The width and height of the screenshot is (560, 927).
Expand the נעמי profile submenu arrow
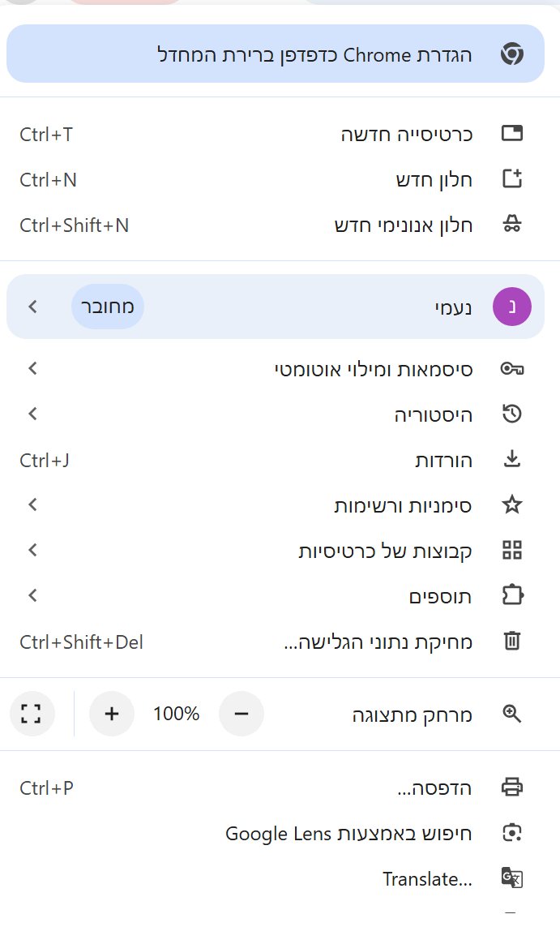[32, 307]
